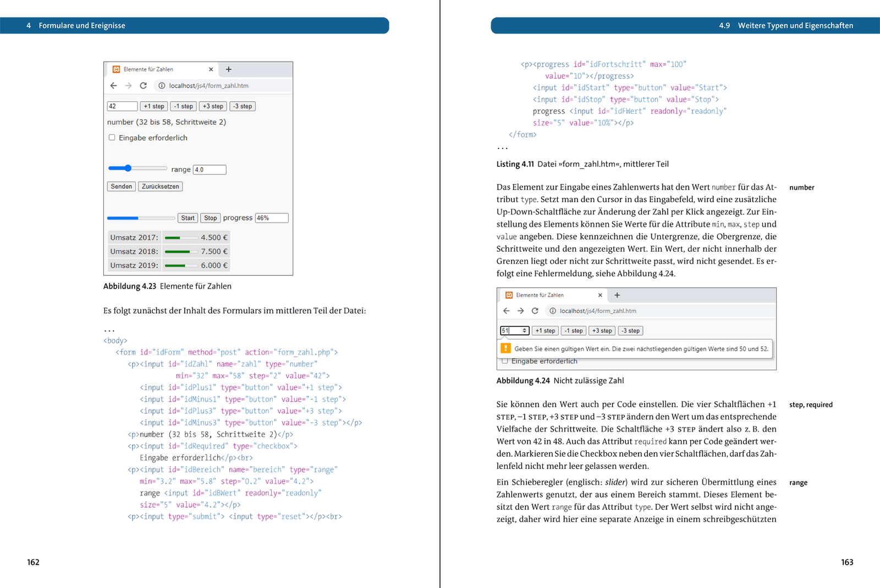Select the 'Elemente für Zahlen' tab in figure 4.23
This screenshot has width=880, height=588.
pyautogui.click(x=162, y=69)
